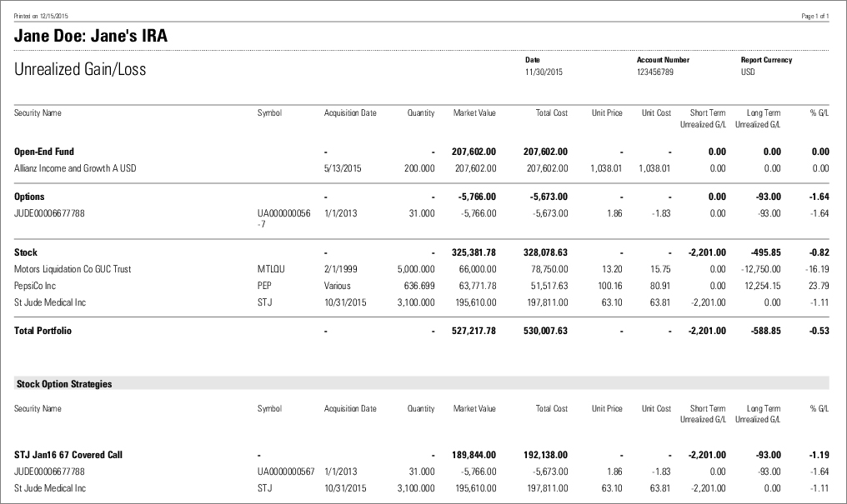Click the "Printed on 12/15/2015" text
The height and width of the screenshot is (504, 847).
tap(42, 17)
